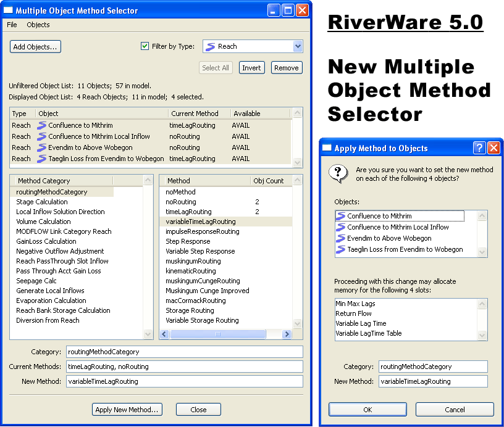This screenshot has width=504, height=427.
Task: Select Muskingum Cunge Improved method
Action: (x=208, y=291)
